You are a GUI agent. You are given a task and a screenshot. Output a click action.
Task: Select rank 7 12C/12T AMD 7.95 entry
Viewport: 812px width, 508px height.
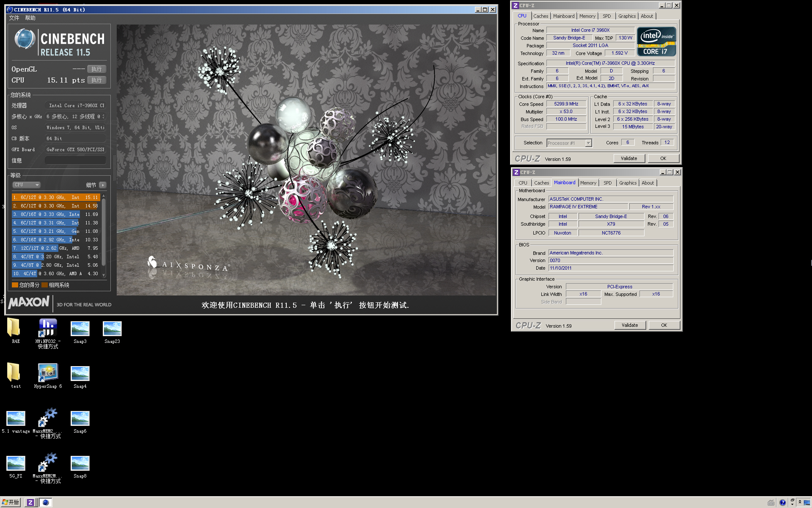click(56, 248)
